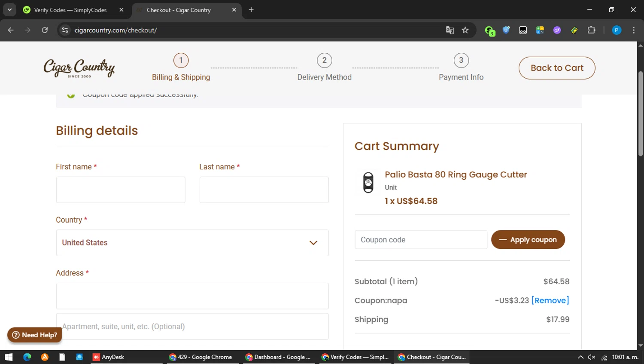The width and height of the screenshot is (644, 364).
Task: Open the Extensions puzzle menu
Action: (591, 30)
